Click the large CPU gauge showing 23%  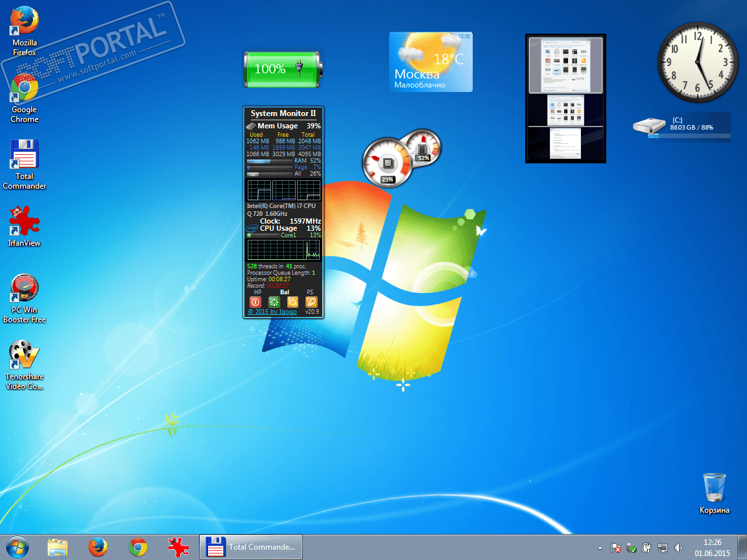click(387, 163)
